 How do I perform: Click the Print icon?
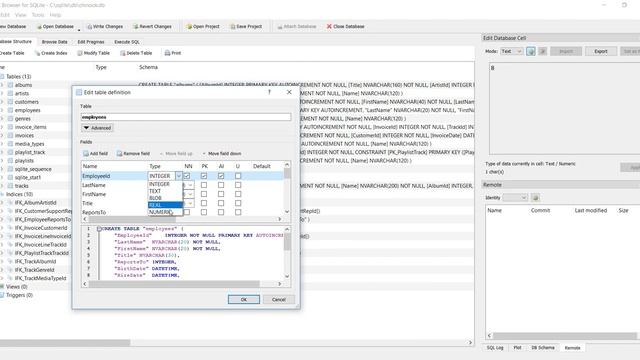tap(167, 53)
